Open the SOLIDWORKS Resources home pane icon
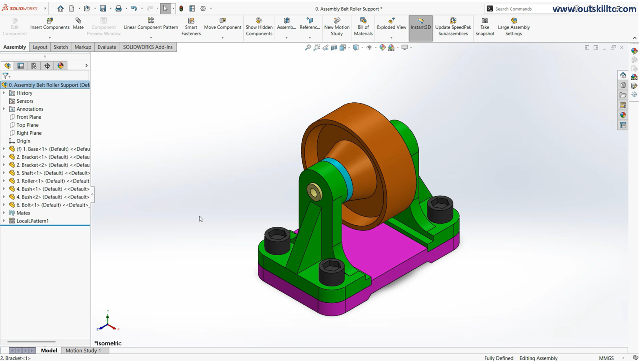644x361 pixels. pos(623,75)
